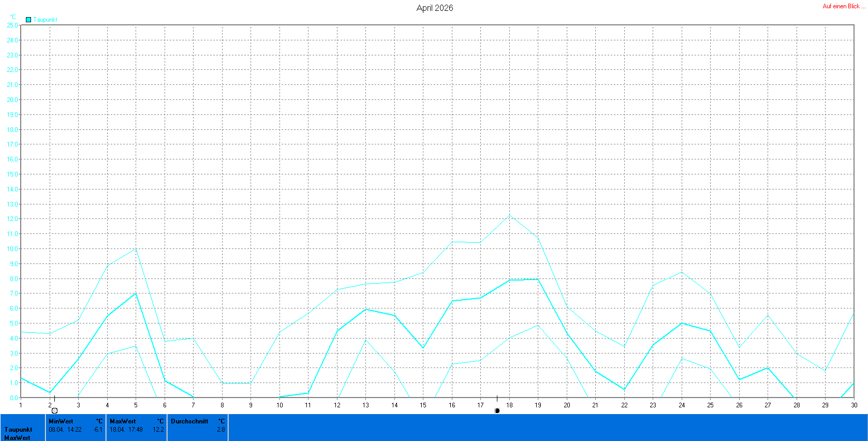Select day 5 on the x-axis
The width and height of the screenshot is (868, 441).
pyautogui.click(x=136, y=405)
